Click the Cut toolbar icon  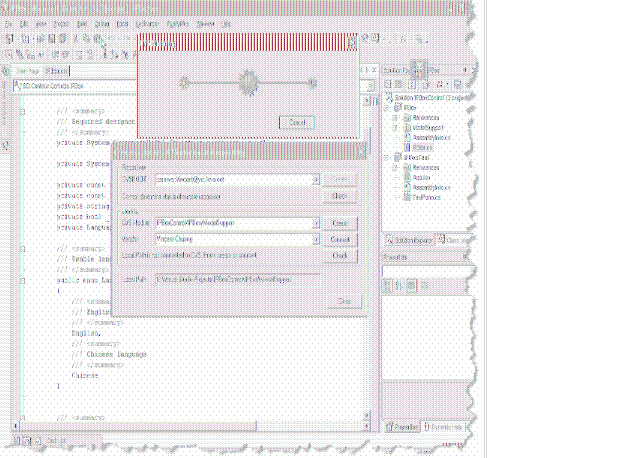click(76, 39)
